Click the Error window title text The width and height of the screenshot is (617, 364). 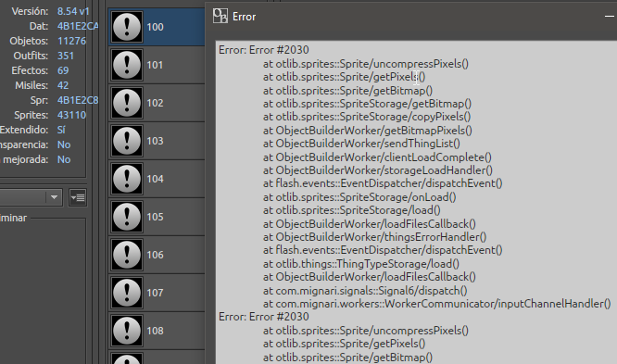(244, 17)
